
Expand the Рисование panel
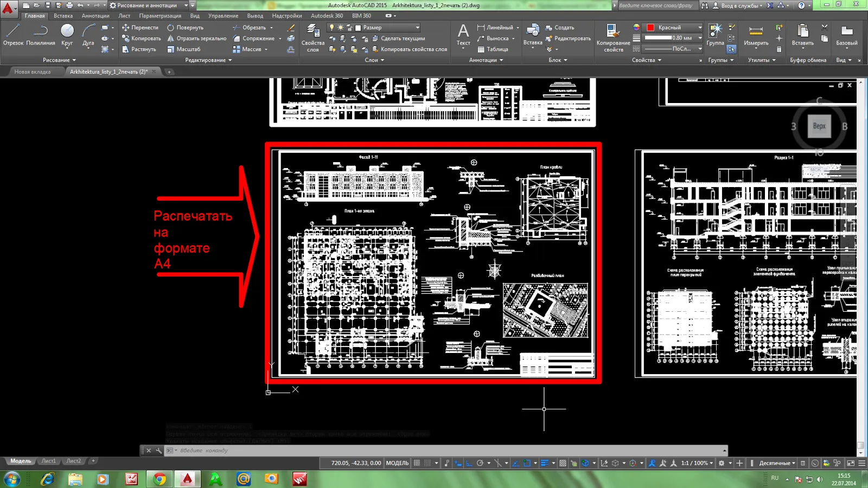pyautogui.click(x=59, y=60)
